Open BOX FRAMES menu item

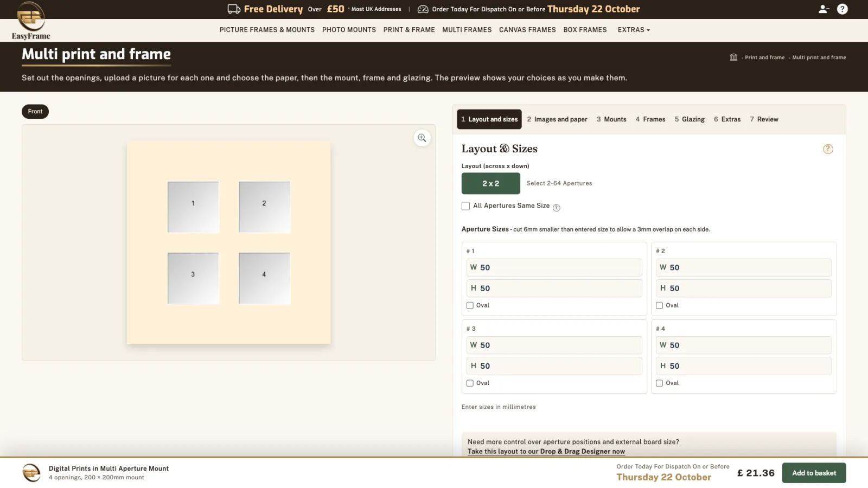pyautogui.click(x=585, y=30)
